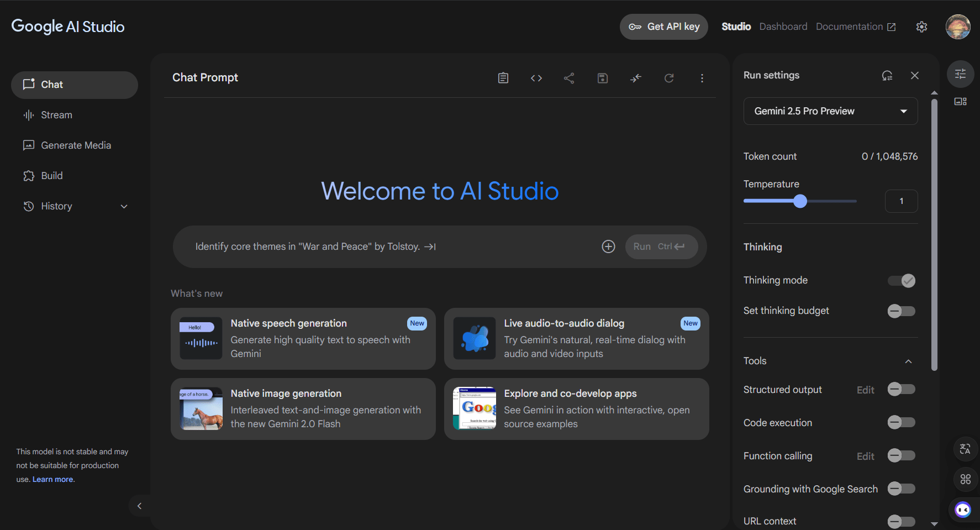
Task: Reset run settings to default icon
Action: (x=887, y=75)
